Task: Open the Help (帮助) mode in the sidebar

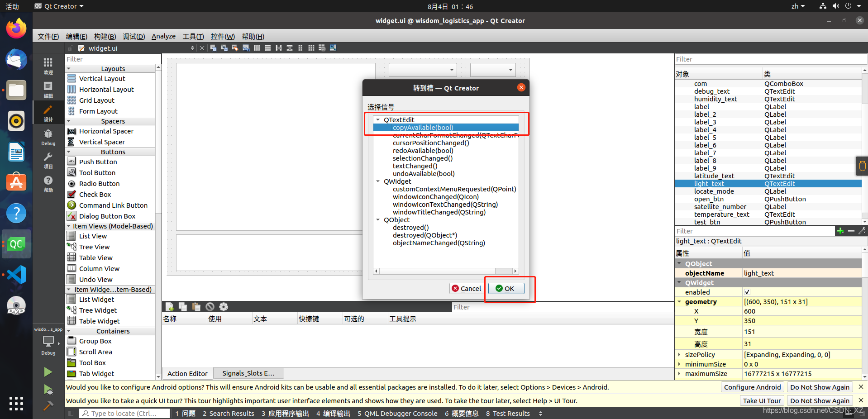Action: pyautogui.click(x=48, y=184)
